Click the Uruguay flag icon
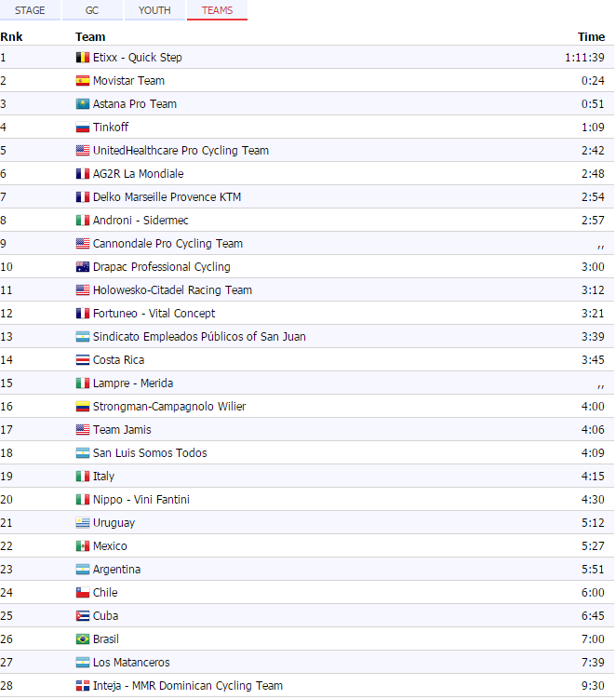616x699 pixels. pyautogui.click(x=83, y=522)
